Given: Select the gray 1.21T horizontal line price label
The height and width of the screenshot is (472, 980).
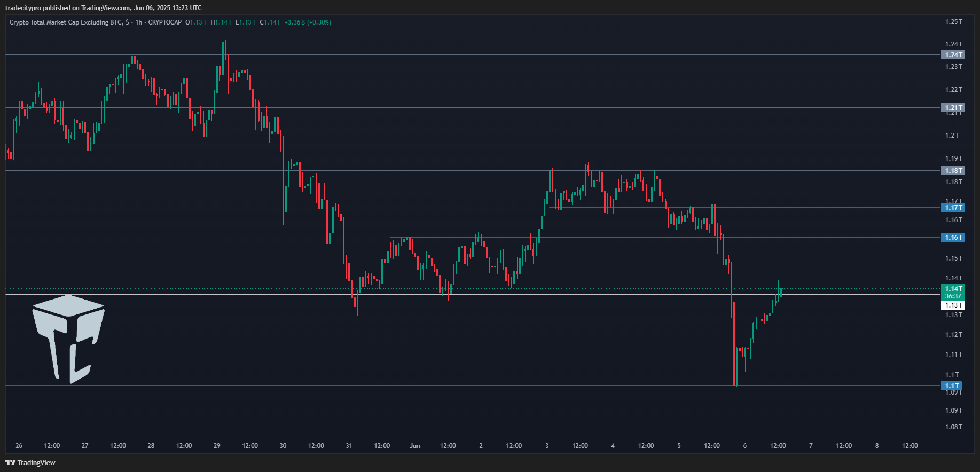Looking at the screenshot, I should (953, 107).
